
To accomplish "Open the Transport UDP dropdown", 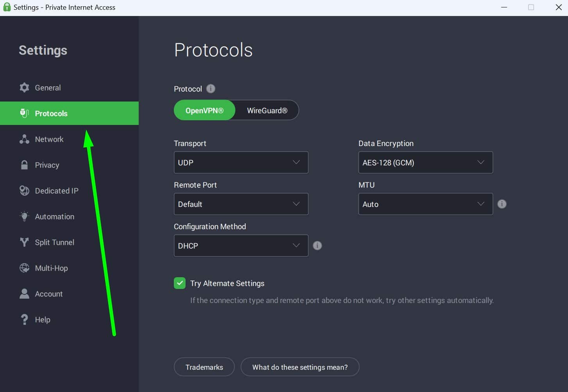I will 241,162.
